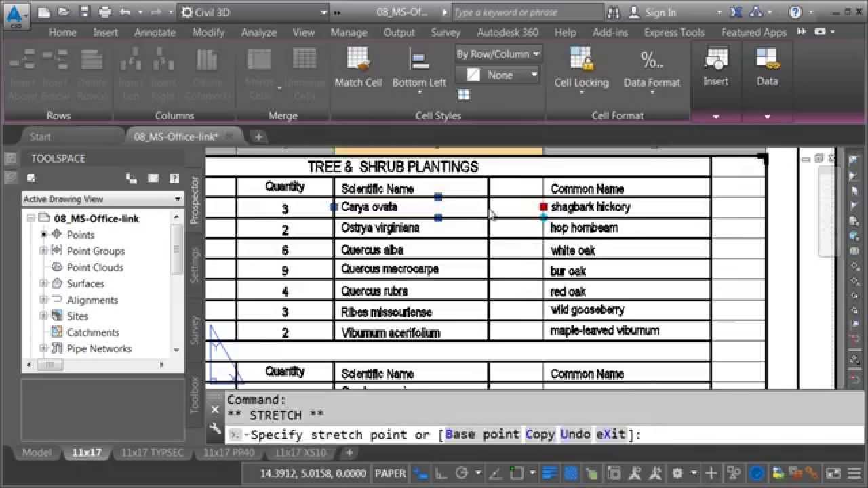The height and width of the screenshot is (488, 868).
Task: Expand the Surfaces tree node
Action: click(44, 283)
